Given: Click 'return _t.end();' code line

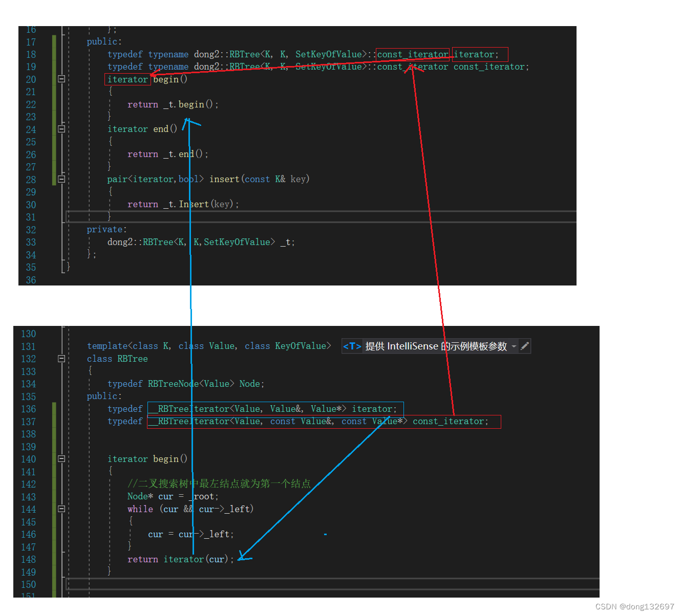Looking at the screenshot, I should point(168,154).
